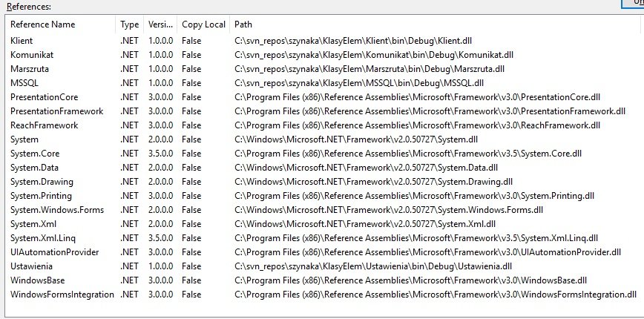This screenshot has width=644, height=319.
Task: Select the Klient reference row
Action: [22, 41]
